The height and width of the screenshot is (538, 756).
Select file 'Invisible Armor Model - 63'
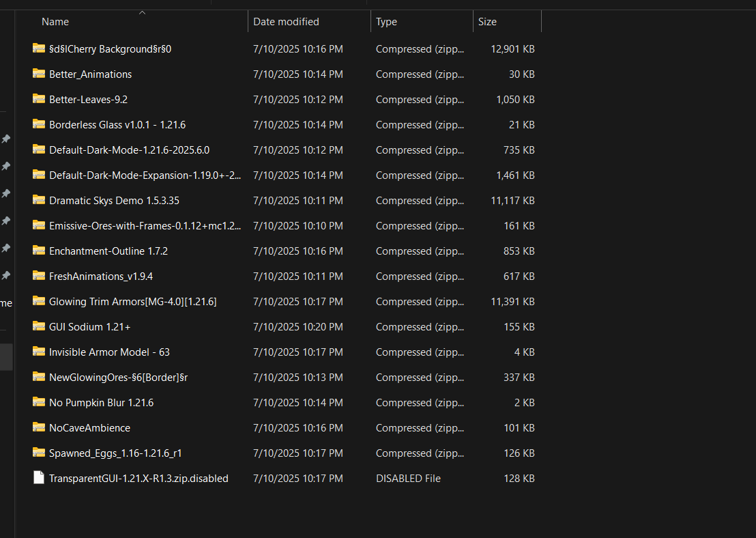tap(109, 352)
